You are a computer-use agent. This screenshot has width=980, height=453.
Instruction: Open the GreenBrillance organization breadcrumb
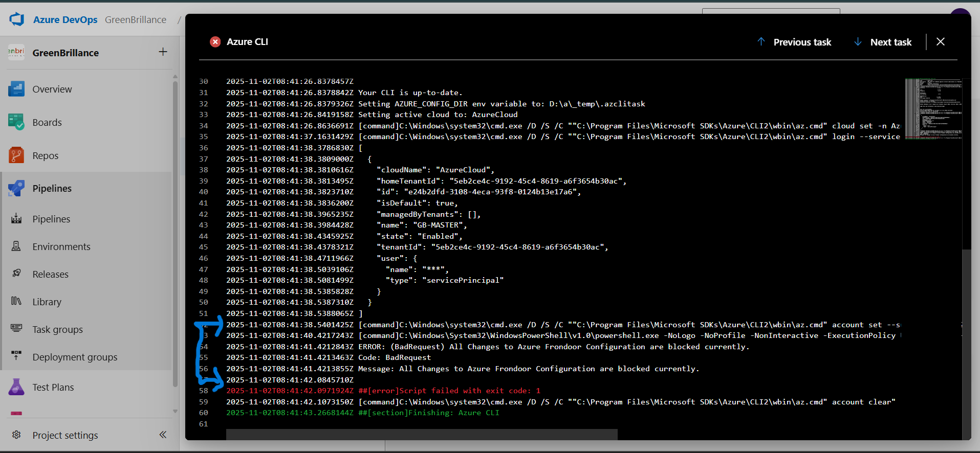136,19
